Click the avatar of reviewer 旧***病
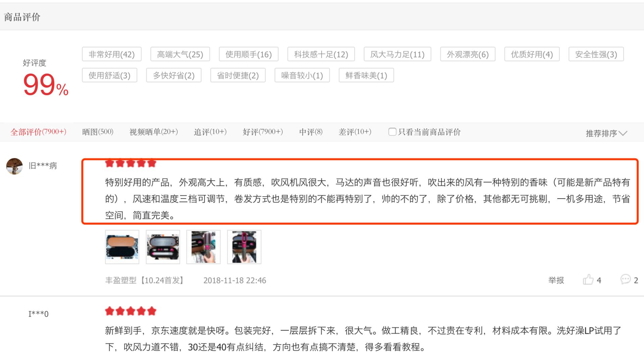The image size is (644, 357). click(14, 165)
